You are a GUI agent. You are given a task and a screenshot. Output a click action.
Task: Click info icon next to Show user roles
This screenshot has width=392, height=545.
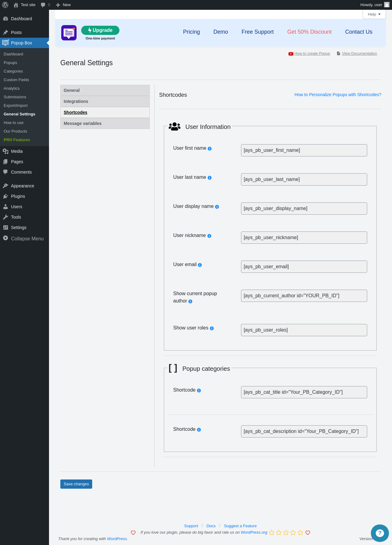(x=212, y=329)
